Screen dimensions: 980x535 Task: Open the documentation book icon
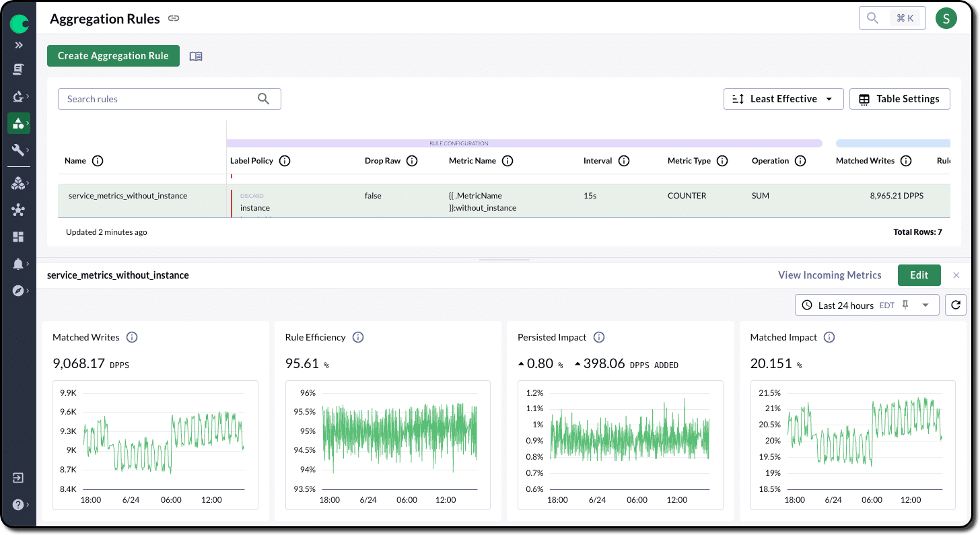196,57
